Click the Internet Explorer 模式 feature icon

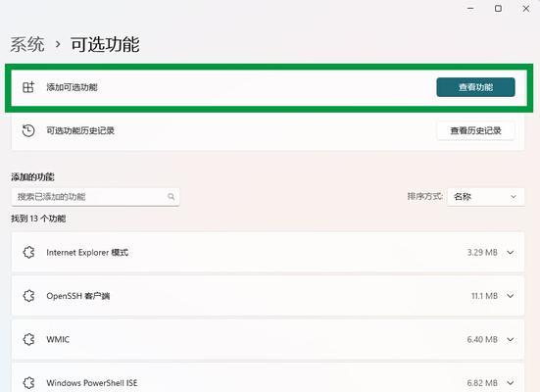pyautogui.click(x=28, y=253)
